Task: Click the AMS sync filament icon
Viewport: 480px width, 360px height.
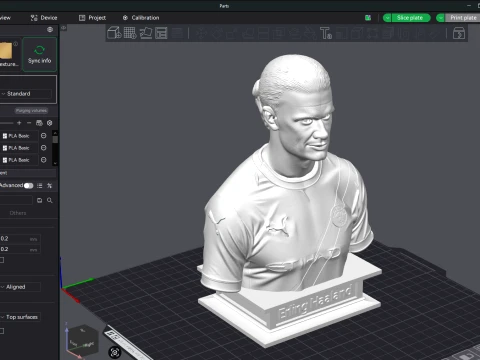Action: point(39,123)
